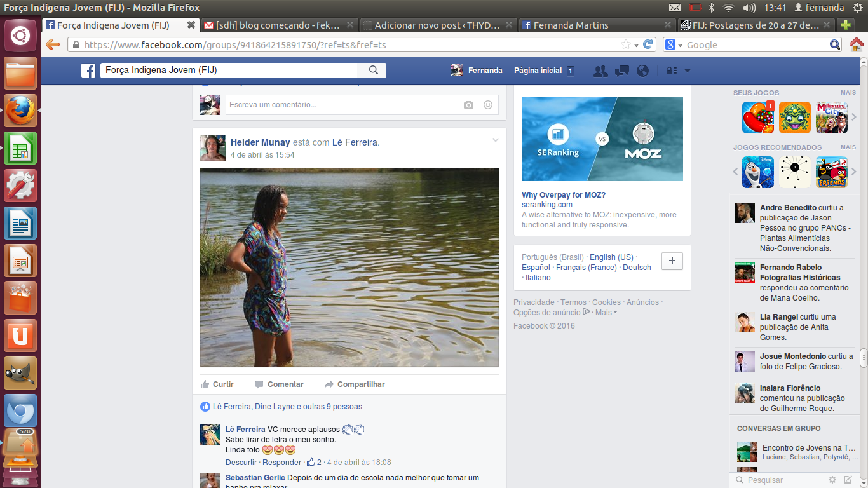Open Angry Birds Friends game icon
Viewport: 868px width, 488px height.
click(x=832, y=172)
